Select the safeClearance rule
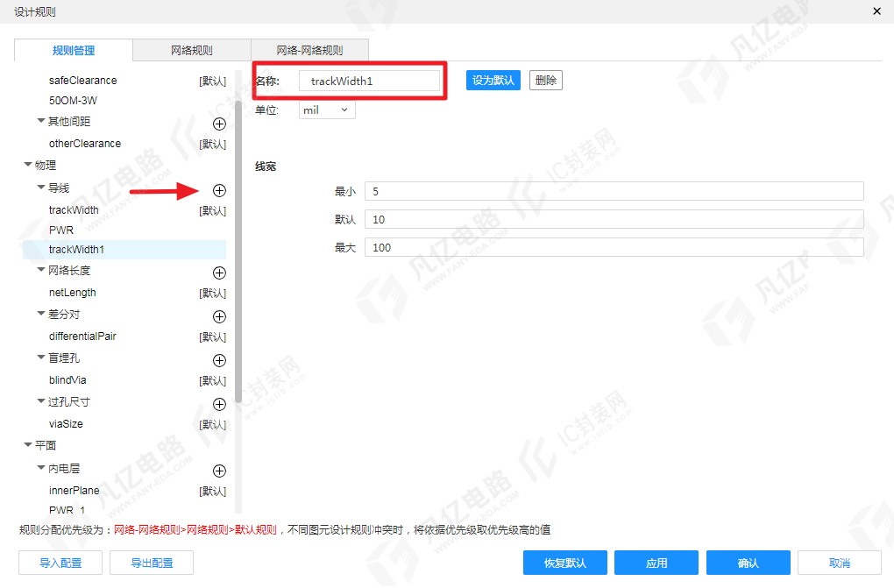 pos(82,81)
